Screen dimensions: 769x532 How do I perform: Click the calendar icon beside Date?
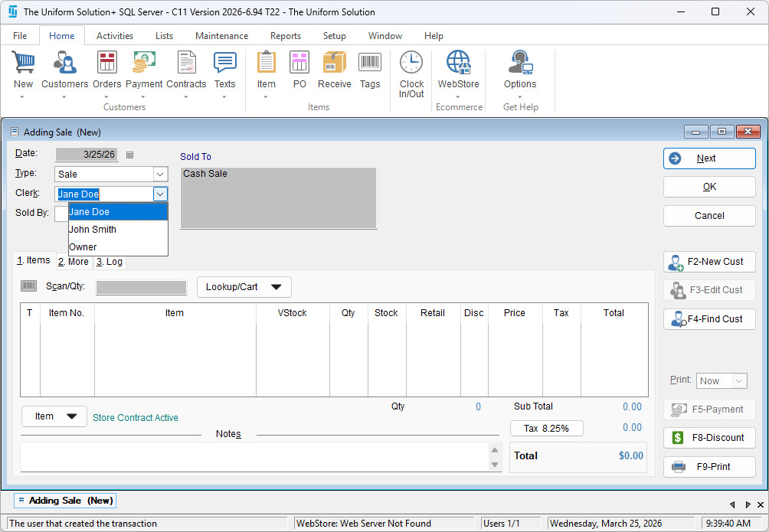pyautogui.click(x=129, y=155)
